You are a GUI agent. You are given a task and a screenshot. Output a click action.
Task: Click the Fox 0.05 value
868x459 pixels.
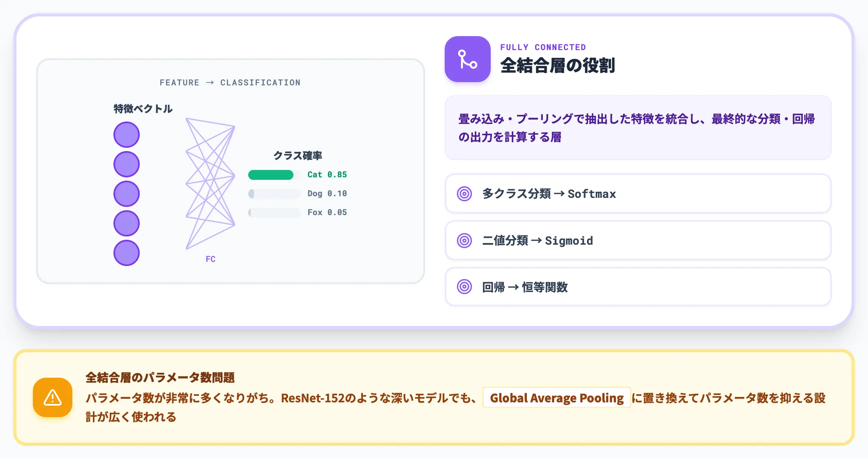[327, 212]
